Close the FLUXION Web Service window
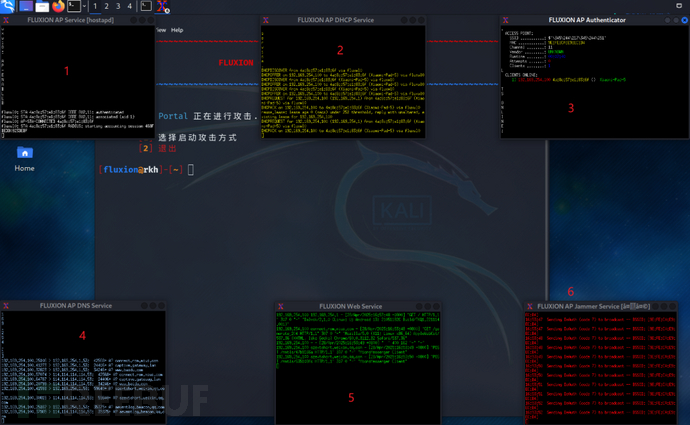The image size is (690, 425). 436,306
